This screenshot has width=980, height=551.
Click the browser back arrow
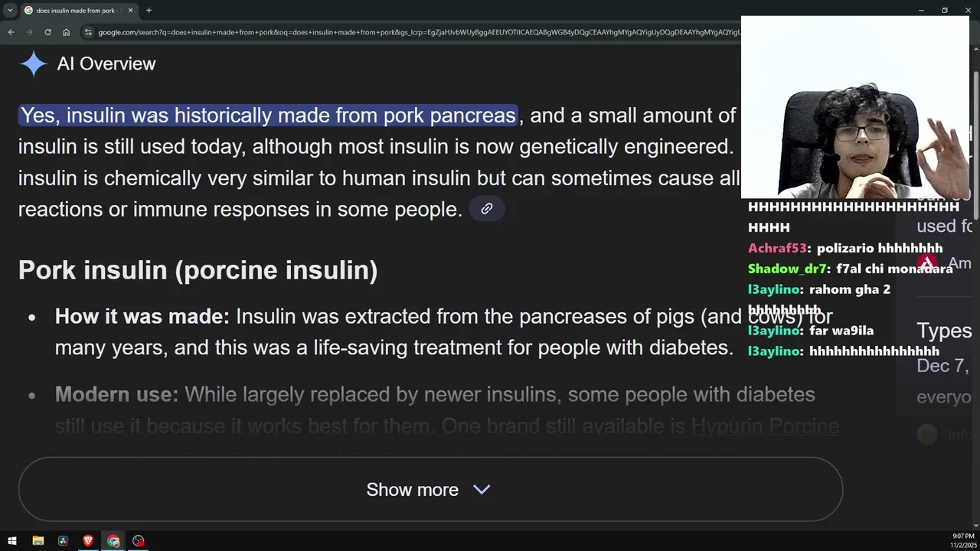(x=11, y=32)
